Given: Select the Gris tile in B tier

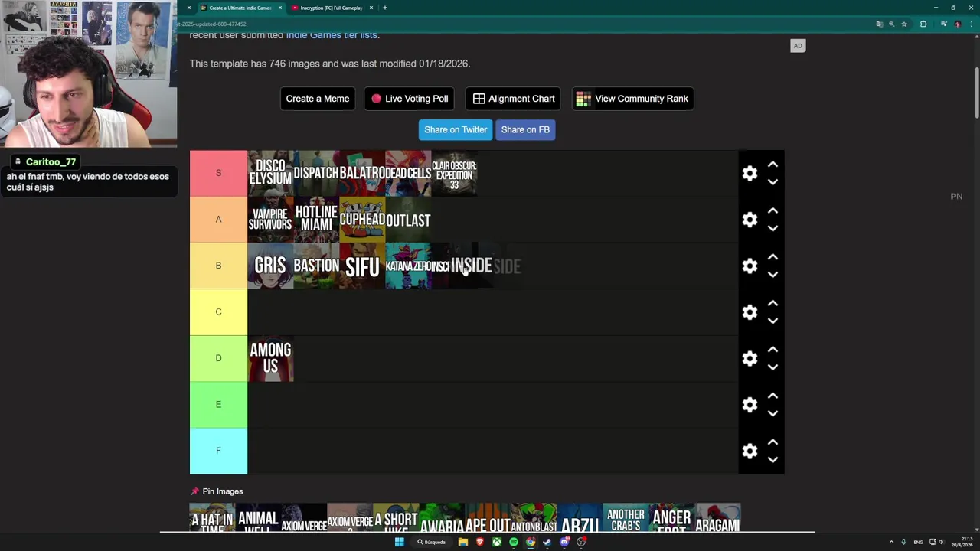Looking at the screenshot, I should [270, 266].
